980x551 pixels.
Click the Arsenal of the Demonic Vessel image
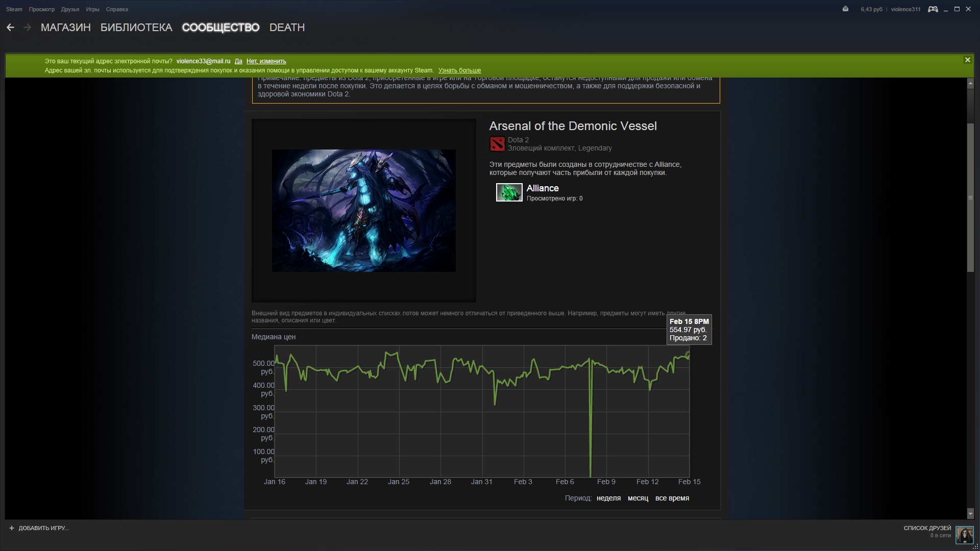click(x=363, y=211)
